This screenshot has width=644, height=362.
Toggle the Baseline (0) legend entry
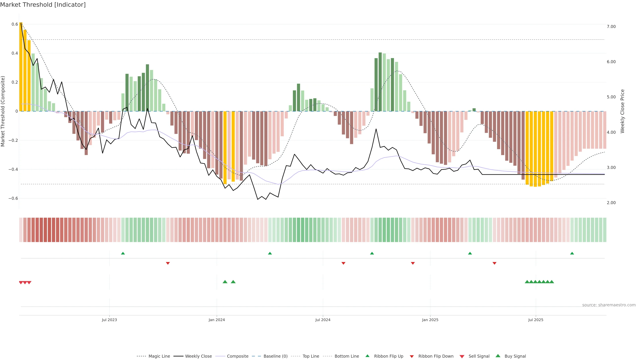click(276, 356)
